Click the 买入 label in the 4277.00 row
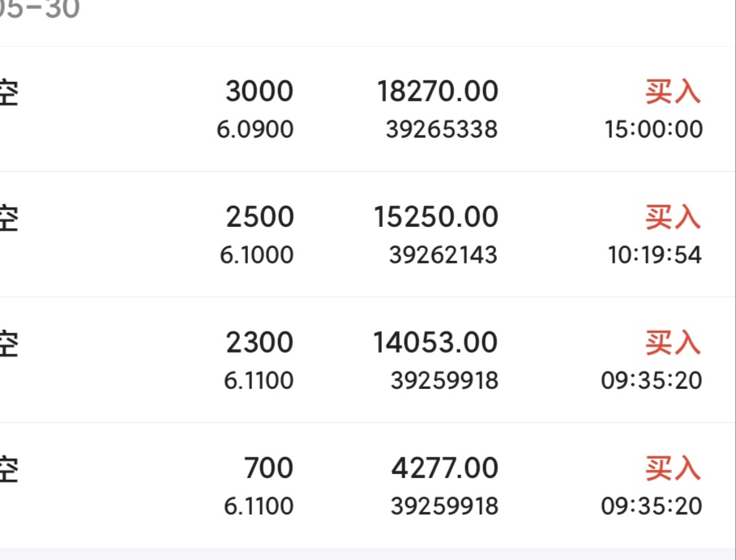The width and height of the screenshot is (736, 560). 673,468
